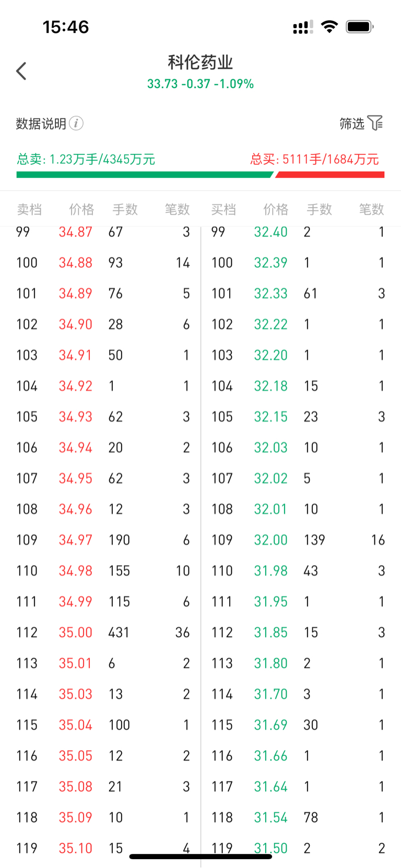This screenshot has height=868, width=401.
Task: Open the data description info icon
Action: [76, 123]
